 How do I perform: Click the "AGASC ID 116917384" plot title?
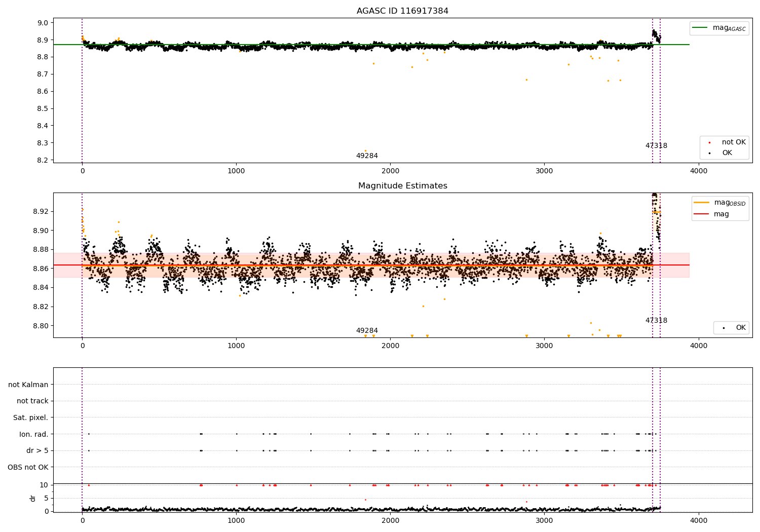[402, 11]
